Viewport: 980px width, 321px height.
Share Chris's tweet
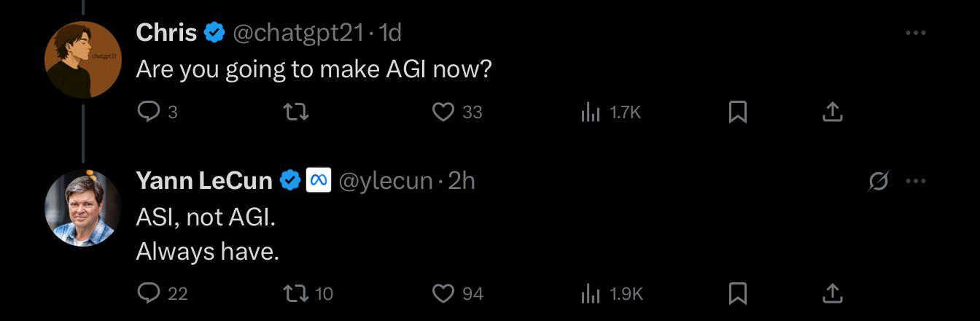coord(832,112)
